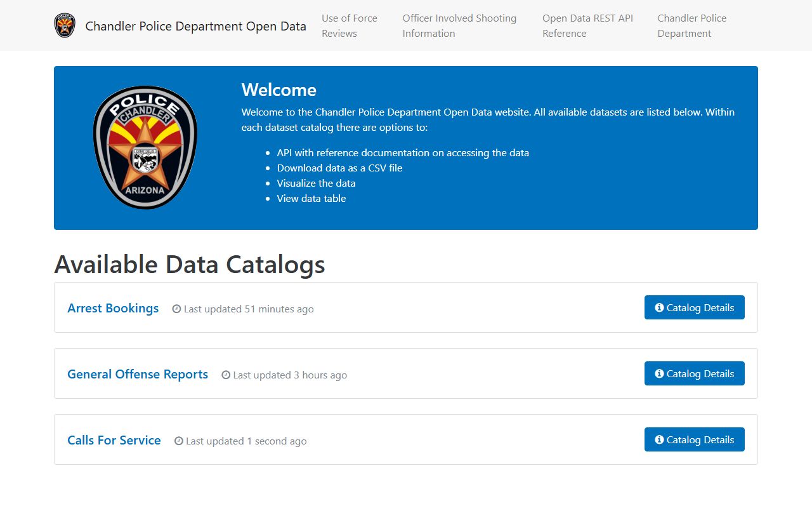The width and height of the screenshot is (812, 508).
Task: Click the 'Last updated 3 hours ago' text
Action: (x=290, y=375)
